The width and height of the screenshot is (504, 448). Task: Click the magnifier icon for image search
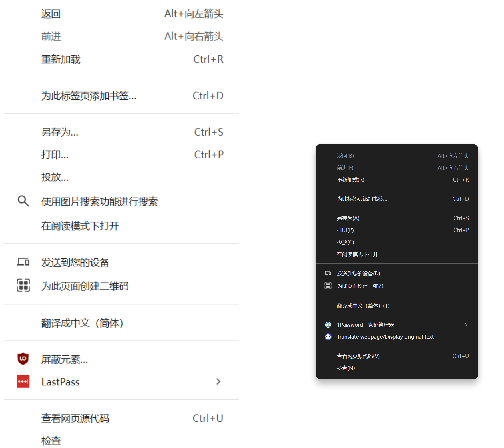(x=23, y=201)
